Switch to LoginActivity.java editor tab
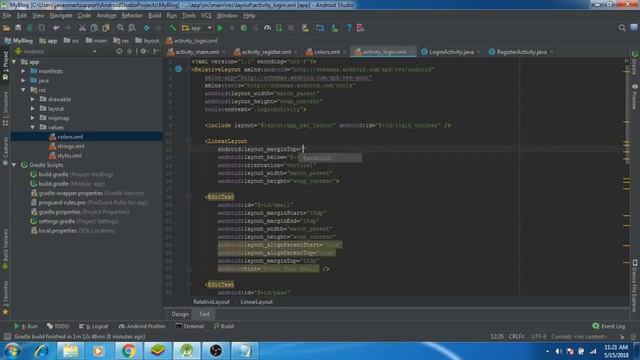 pos(451,52)
